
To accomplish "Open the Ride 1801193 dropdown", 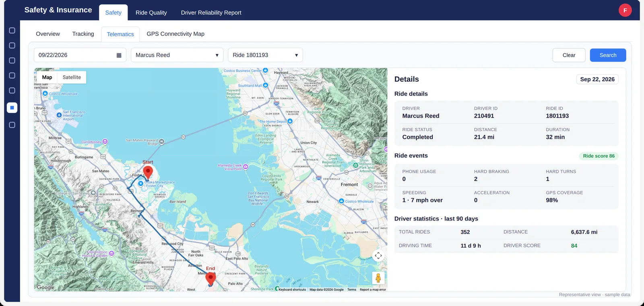I will pos(265,55).
